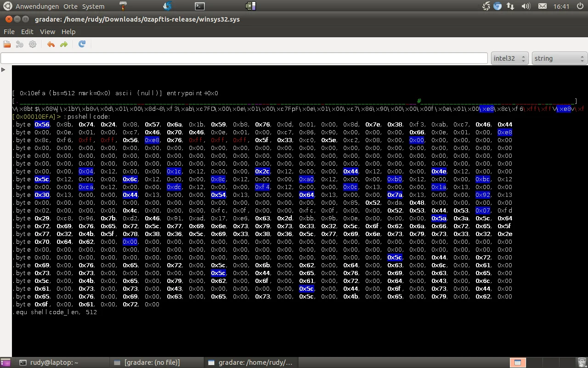
Task: Click the open file folder icon
Action: (7, 44)
